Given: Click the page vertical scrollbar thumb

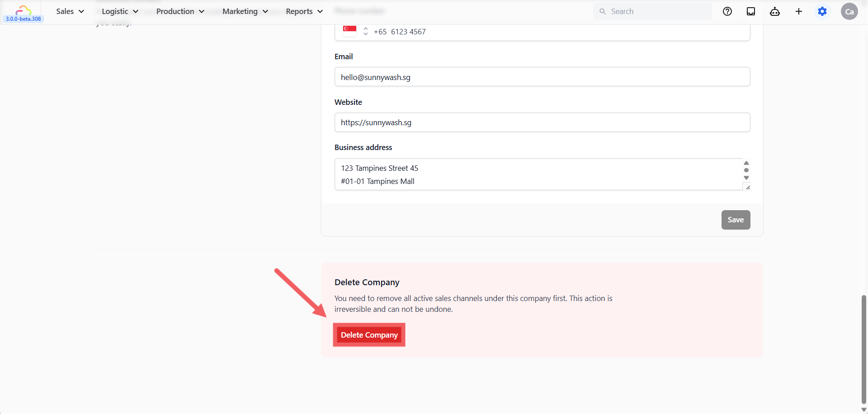Looking at the screenshot, I should click(863, 349).
